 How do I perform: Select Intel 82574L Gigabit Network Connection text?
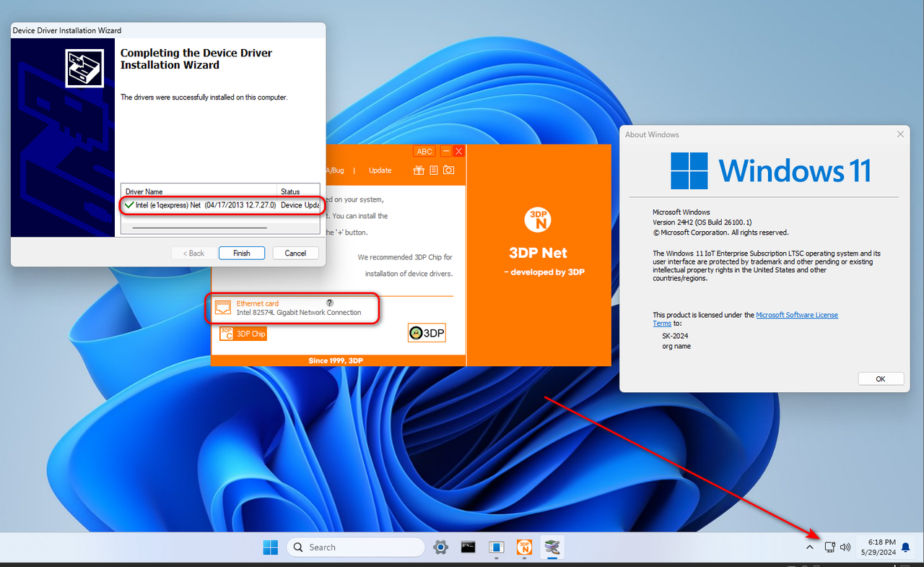[x=299, y=312]
